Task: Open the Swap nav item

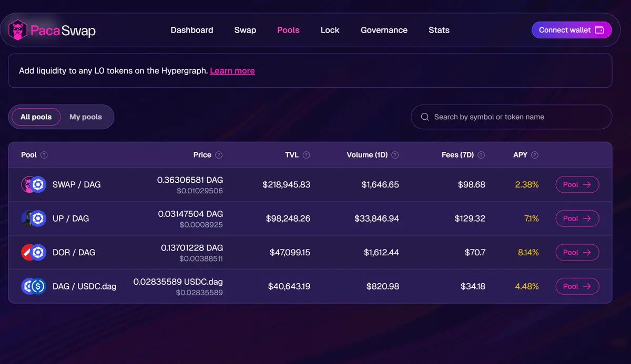Action: 245,30
